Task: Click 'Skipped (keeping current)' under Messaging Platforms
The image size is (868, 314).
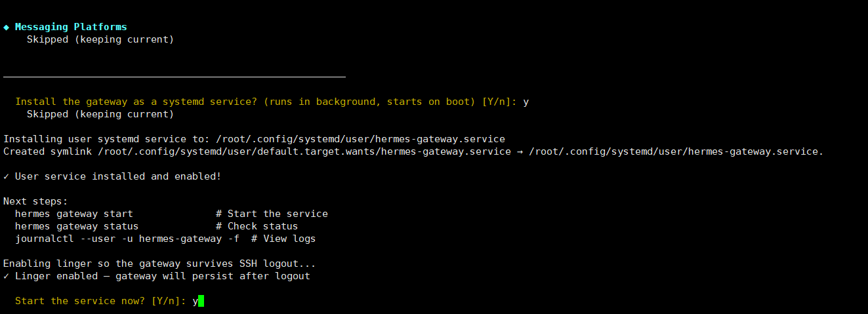Action: (x=100, y=39)
